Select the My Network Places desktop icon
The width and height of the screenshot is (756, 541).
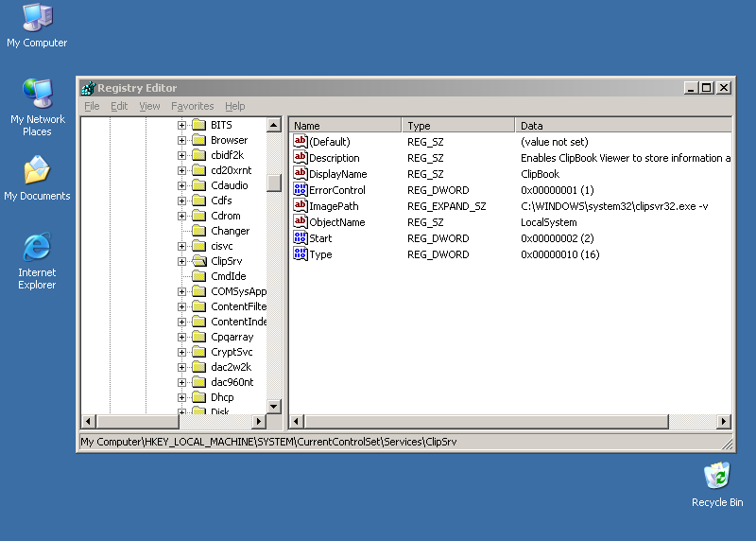pyautogui.click(x=37, y=107)
